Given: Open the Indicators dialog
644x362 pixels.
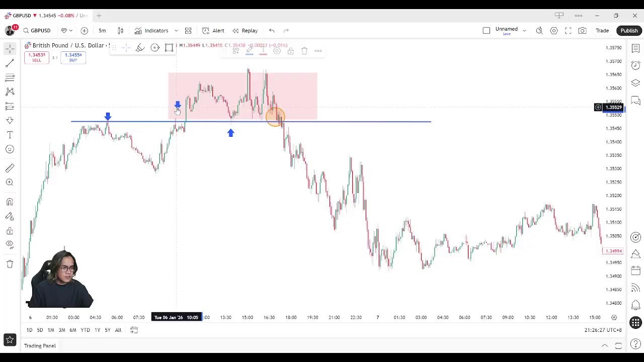Looking at the screenshot, I should [x=151, y=31].
